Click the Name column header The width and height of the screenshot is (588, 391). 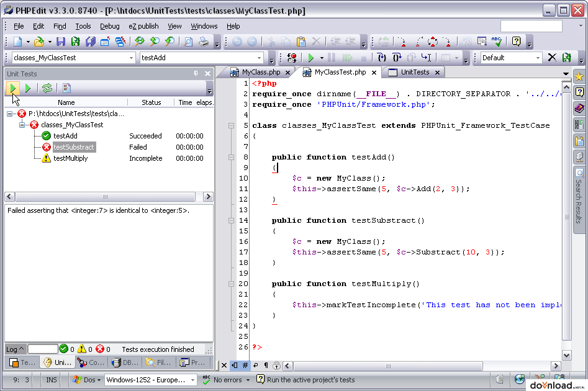click(x=66, y=102)
